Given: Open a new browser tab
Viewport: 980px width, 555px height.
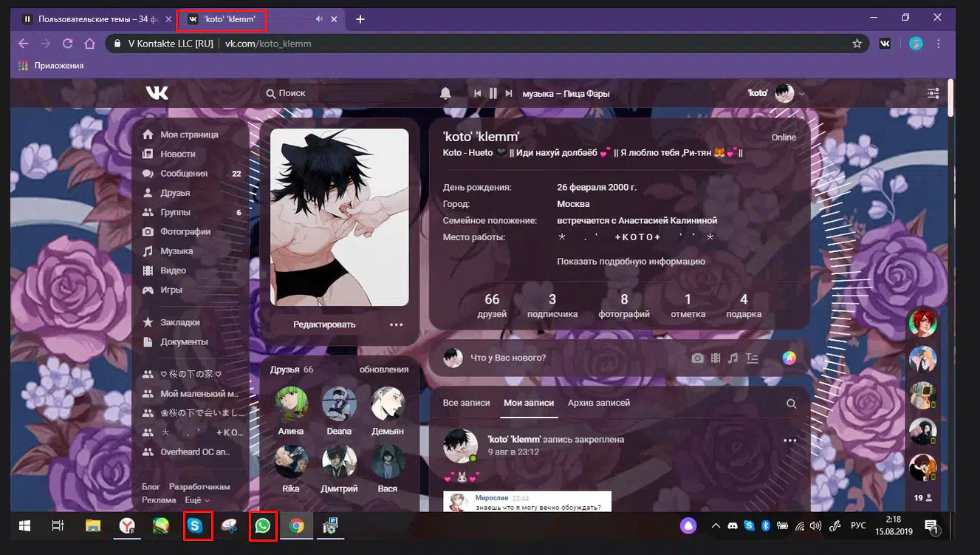Looking at the screenshot, I should point(360,19).
